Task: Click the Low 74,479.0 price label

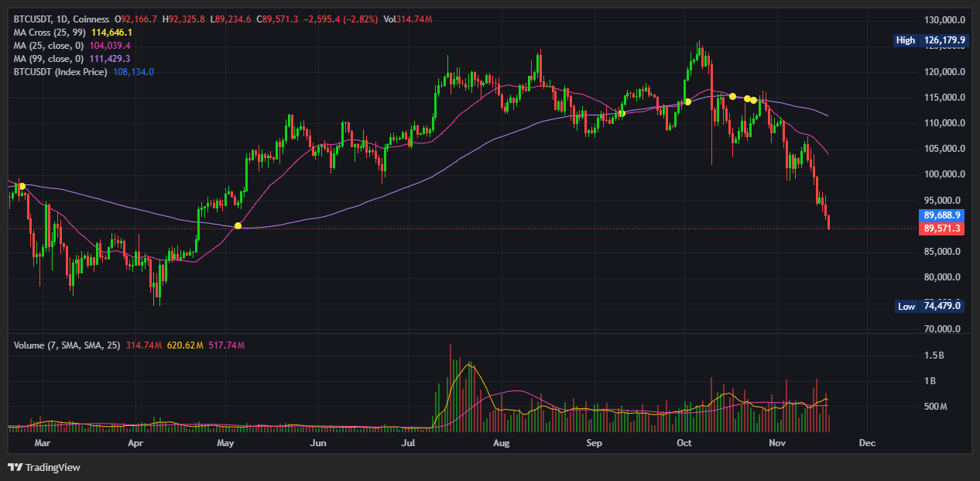Action: pyautogui.click(x=931, y=306)
